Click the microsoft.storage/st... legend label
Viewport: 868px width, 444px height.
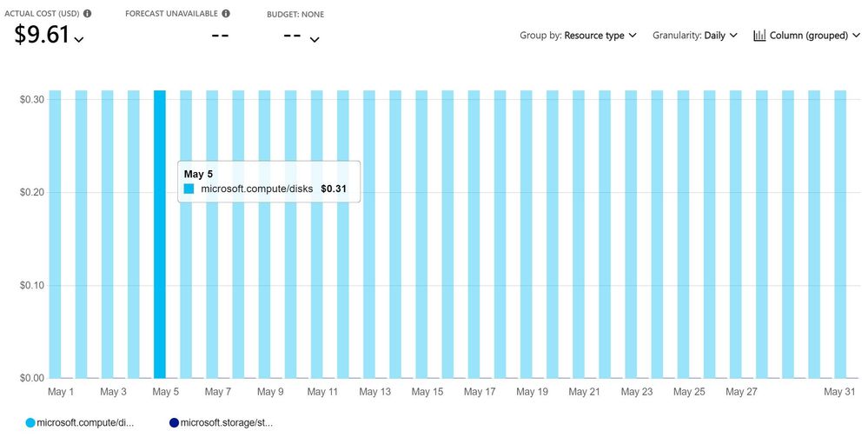pyautogui.click(x=227, y=423)
